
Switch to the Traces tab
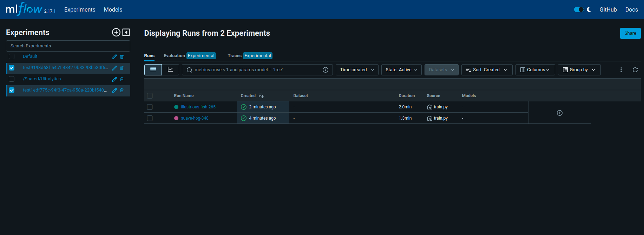coord(250,56)
